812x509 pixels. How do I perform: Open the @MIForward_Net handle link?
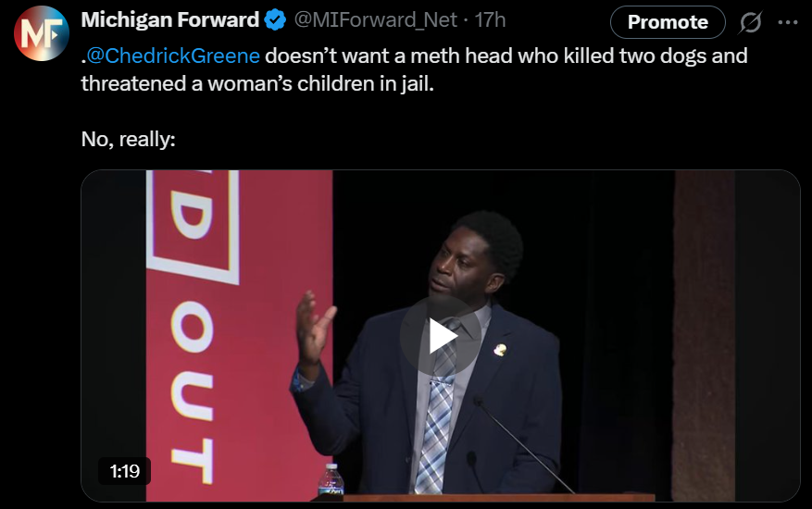(376, 20)
